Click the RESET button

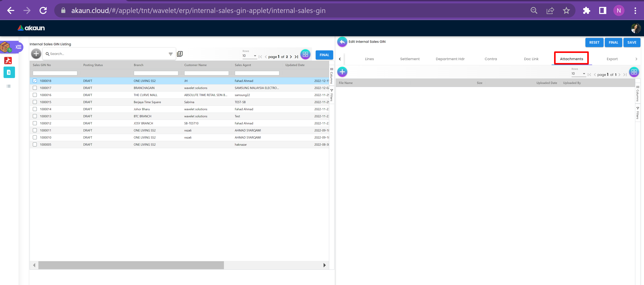[x=594, y=42]
